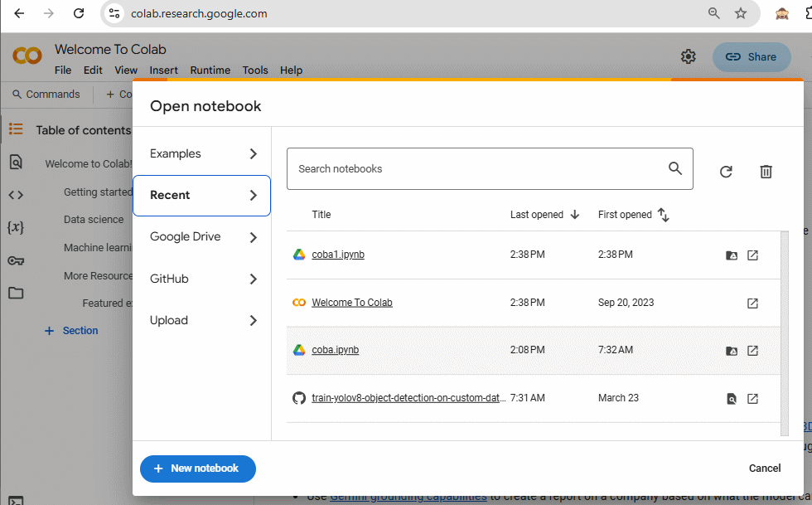Open Welcome To Colab in new tab

pos(752,303)
